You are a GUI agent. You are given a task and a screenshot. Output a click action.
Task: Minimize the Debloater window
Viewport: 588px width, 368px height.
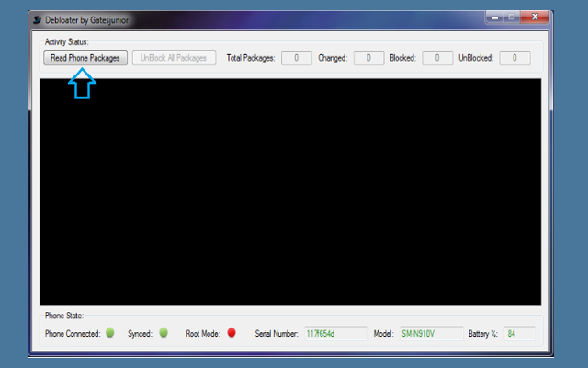tap(495, 17)
